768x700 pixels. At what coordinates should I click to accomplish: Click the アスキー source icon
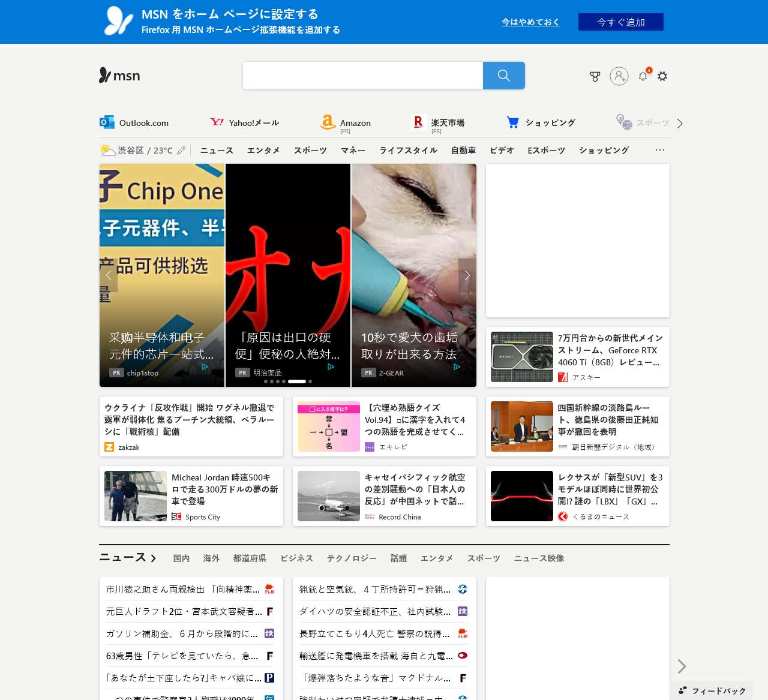point(563,377)
